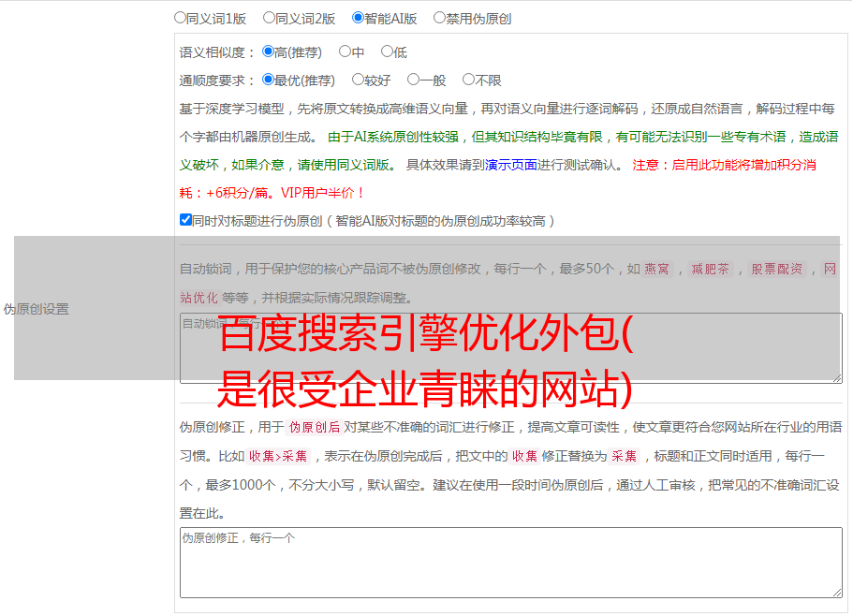Set 语义相似度 to 低
This screenshot has height=616, width=853.
point(388,51)
